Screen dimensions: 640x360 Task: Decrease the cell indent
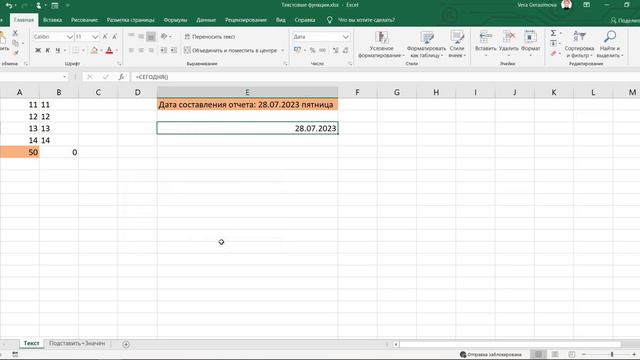pyautogui.click(x=164, y=50)
